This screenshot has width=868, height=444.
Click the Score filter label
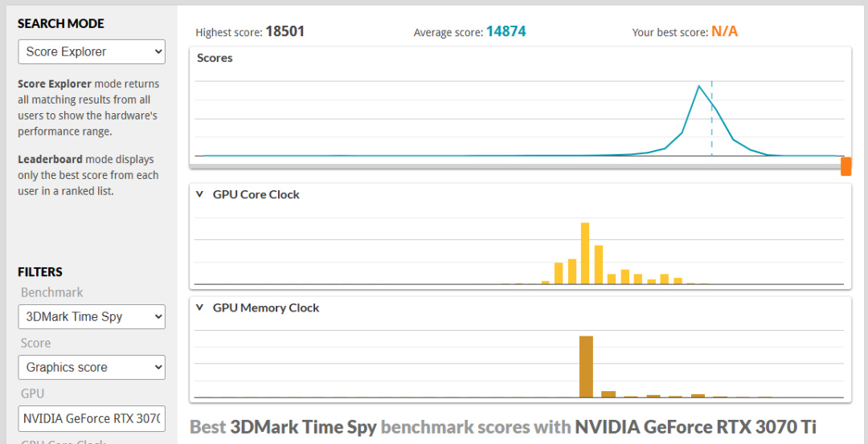[x=36, y=343]
